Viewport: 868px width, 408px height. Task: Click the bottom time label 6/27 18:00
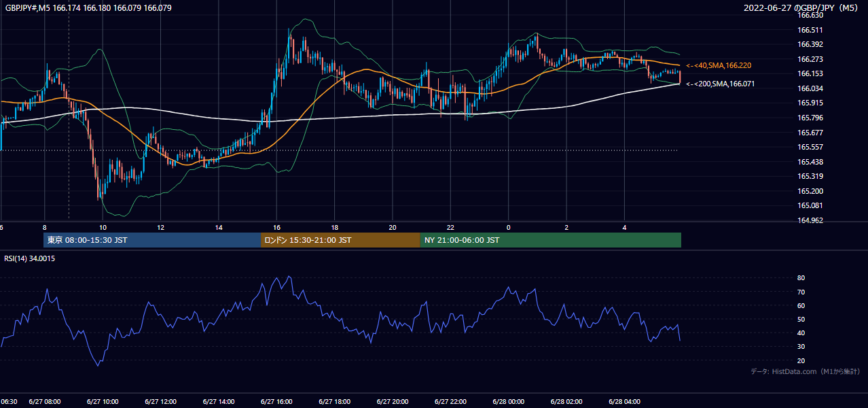[x=335, y=401]
